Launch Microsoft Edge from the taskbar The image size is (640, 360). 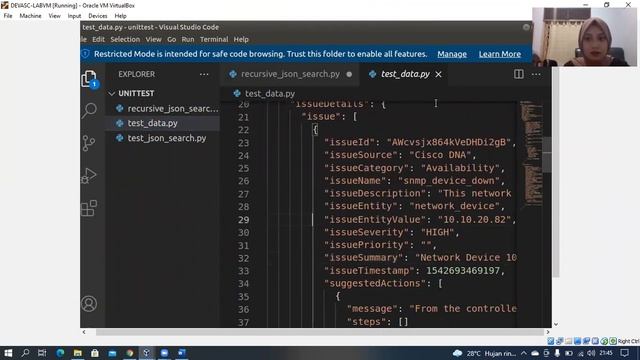point(60,353)
